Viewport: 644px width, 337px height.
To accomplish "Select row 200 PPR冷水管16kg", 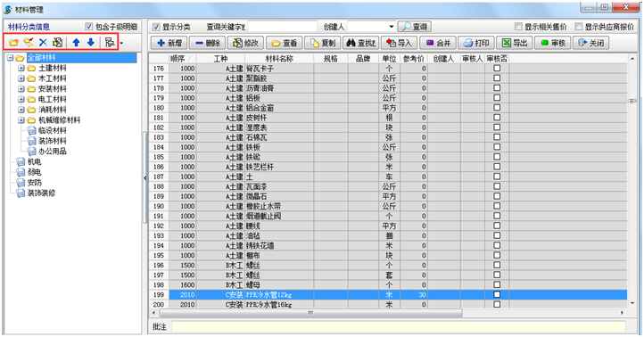I will click(x=388, y=305).
